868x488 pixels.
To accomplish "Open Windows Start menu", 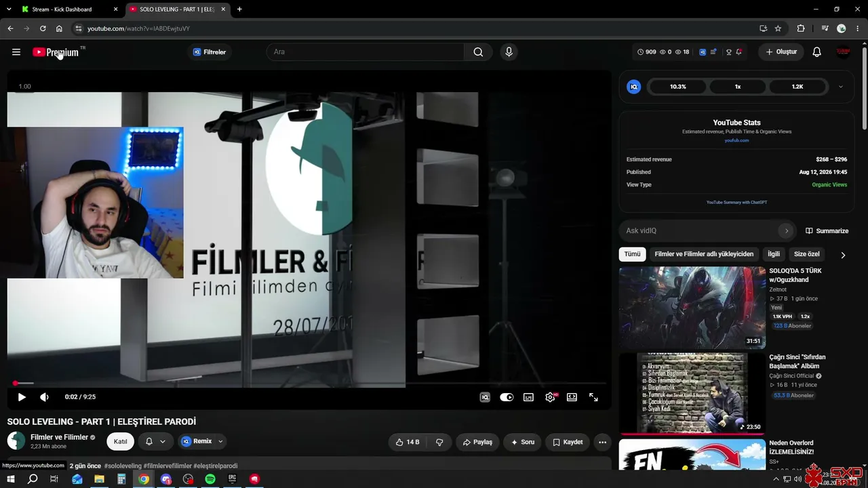I will click(11, 479).
